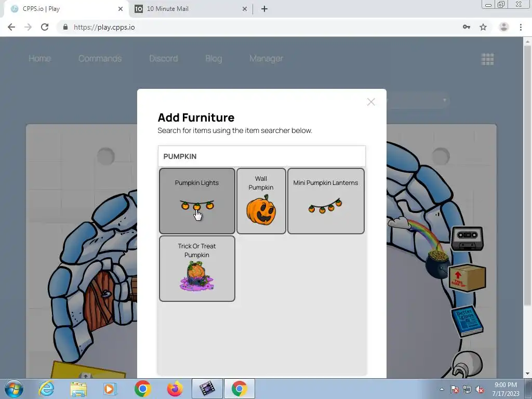Open the Windows Start menu
Image resolution: width=532 pixels, height=399 pixels.
coord(14,389)
